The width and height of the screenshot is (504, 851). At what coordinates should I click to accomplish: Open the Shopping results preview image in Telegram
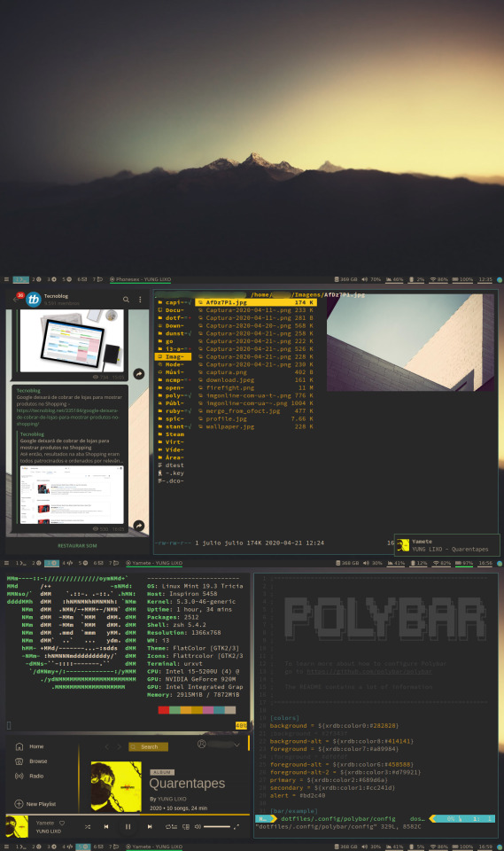click(72, 494)
